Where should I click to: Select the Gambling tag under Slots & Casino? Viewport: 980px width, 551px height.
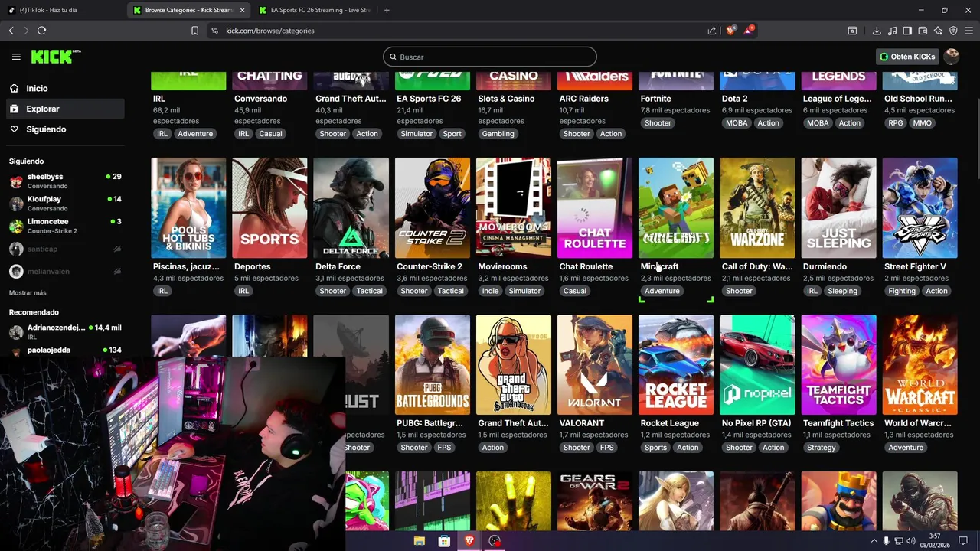coord(498,134)
